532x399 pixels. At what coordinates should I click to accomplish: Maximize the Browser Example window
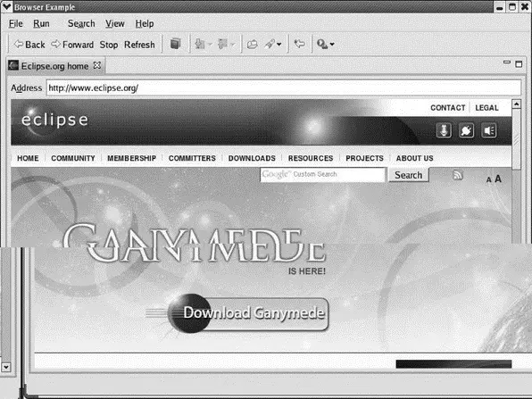pyautogui.click(x=512, y=7)
